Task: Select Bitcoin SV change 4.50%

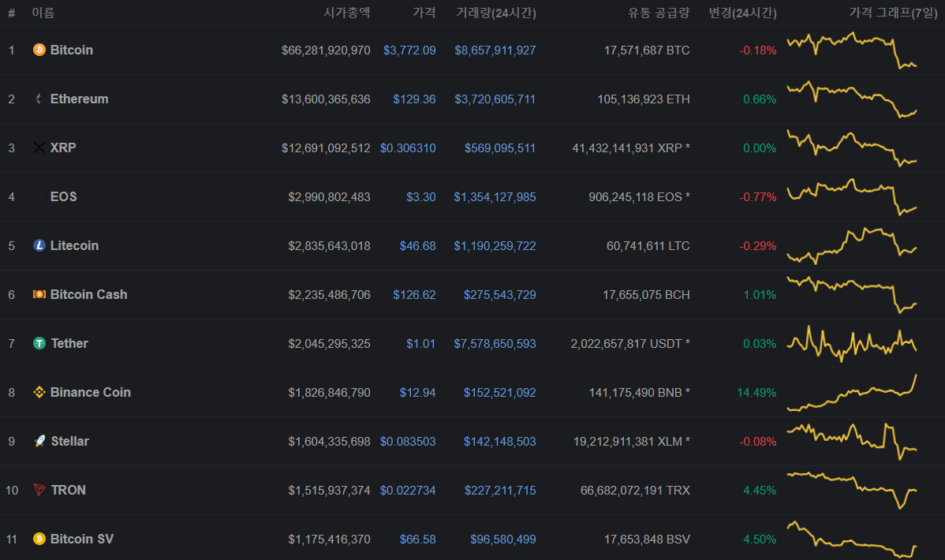Action: coord(760,539)
